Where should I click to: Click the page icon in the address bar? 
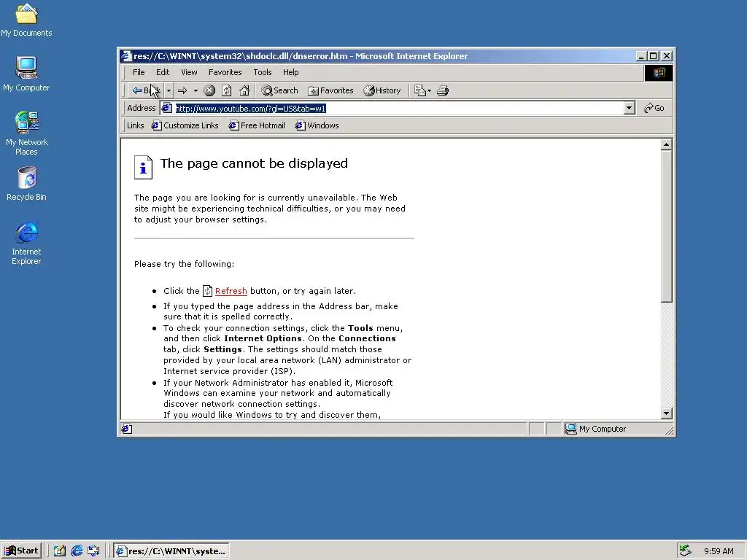pyautogui.click(x=167, y=109)
